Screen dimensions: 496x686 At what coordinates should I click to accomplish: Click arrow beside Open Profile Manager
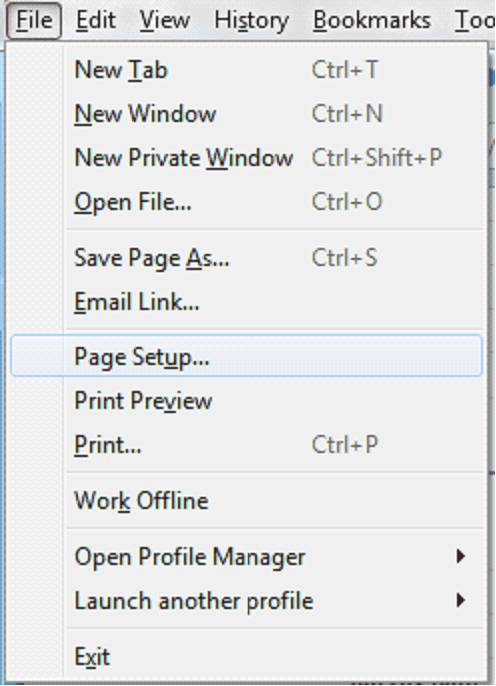460,556
